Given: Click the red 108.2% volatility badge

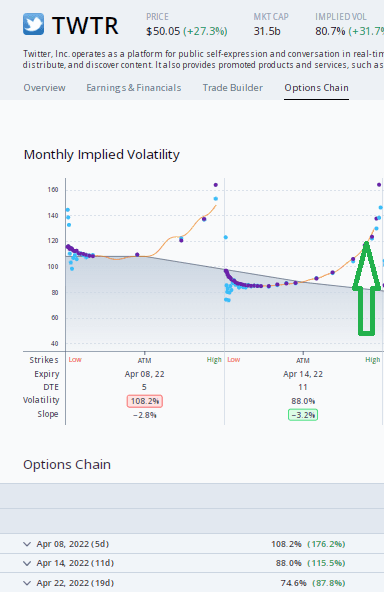Looking at the screenshot, I should pos(145,401).
